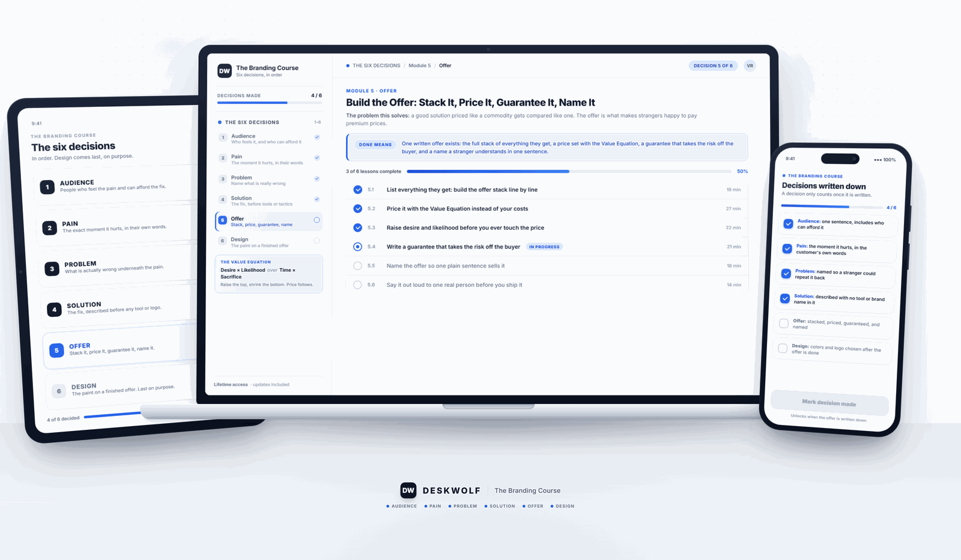
Task: Tap Mark decision made button on phone
Action: pyautogui.click(x=829, y=403)
